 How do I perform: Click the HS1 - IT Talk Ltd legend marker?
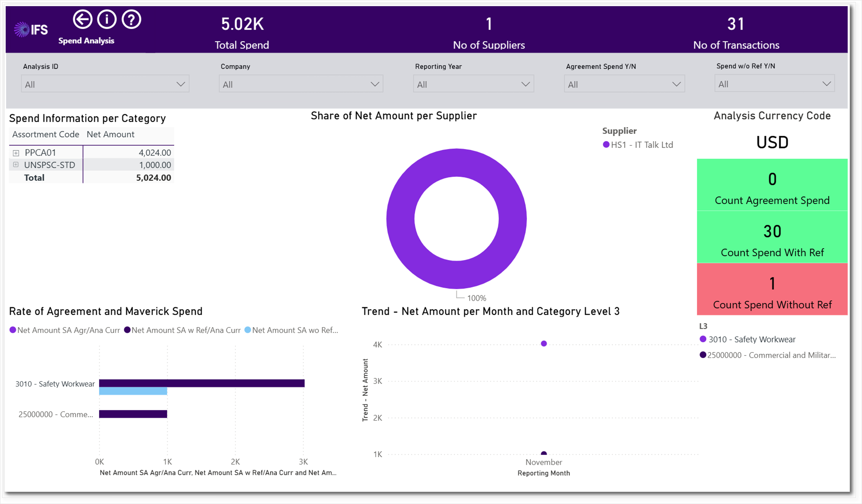pyautogui.click(x=606, y=145)
